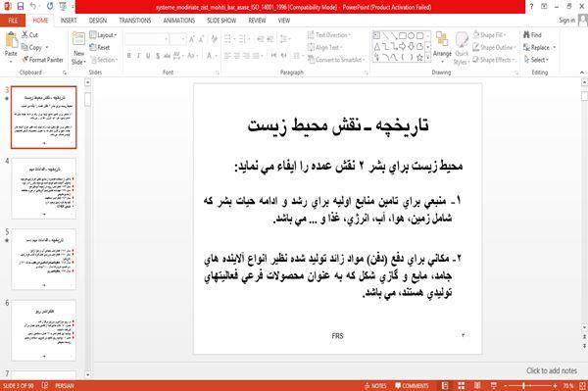The height and width of the screenshot is (391, 588).
Task: Switch to the REVIEW tab
Action: pos(257,21)
